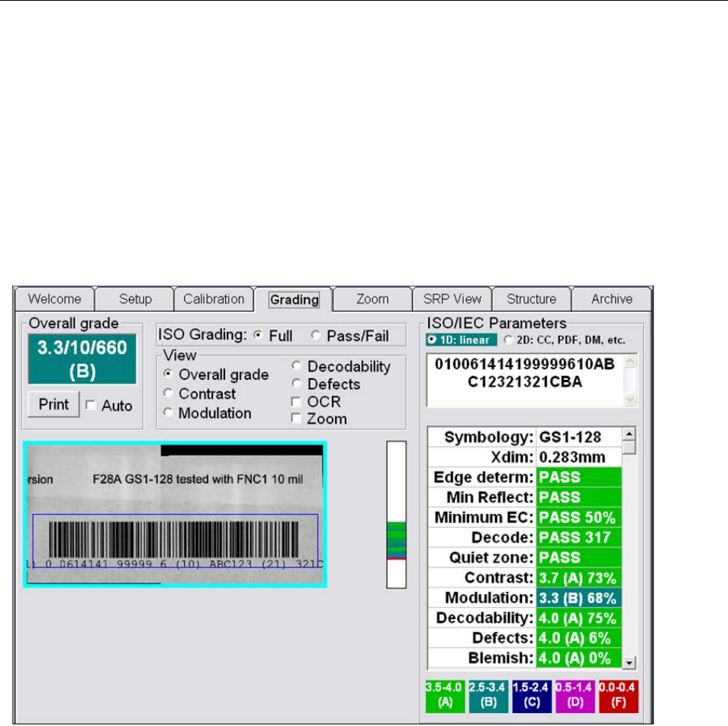Enable the OCR checkbox
The width and height of the screenshot is (728, 726).
[296, 401]
